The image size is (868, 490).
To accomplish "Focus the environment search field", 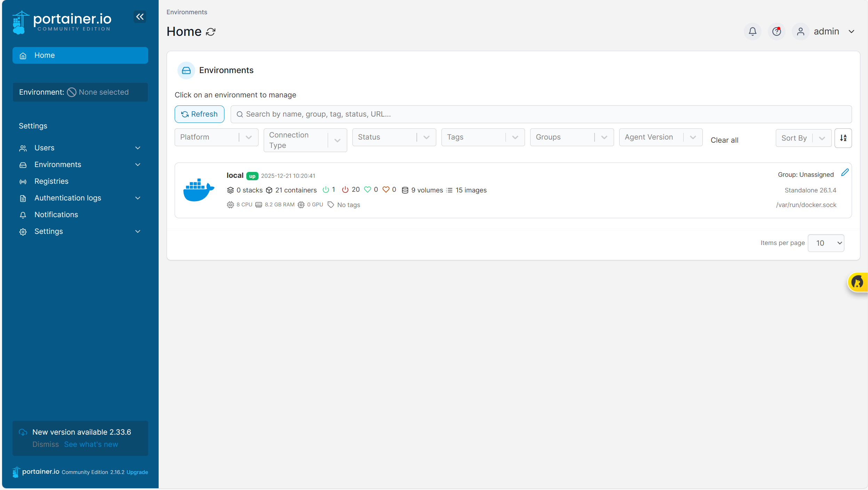I will 541,114.
